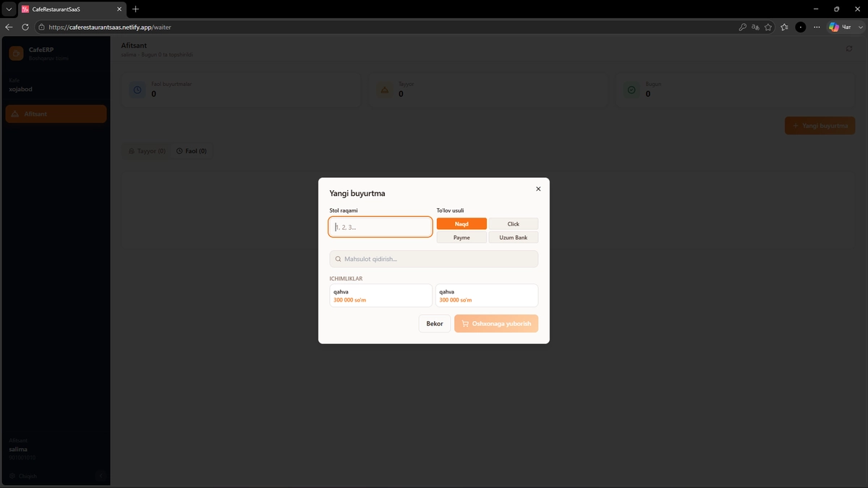Close the Yangi buyurtma dialog with X
Screen dimensions: 868x488
click(x=538, y=189)
